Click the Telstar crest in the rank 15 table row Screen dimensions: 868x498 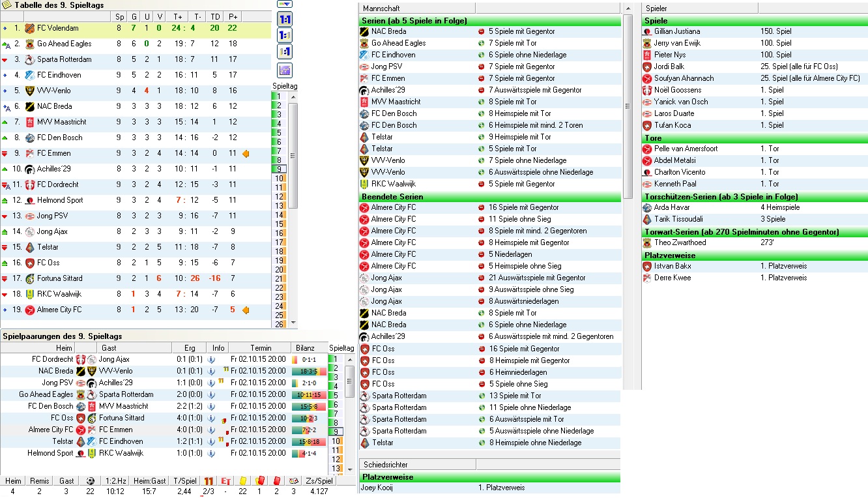click(x=29, y=247)
